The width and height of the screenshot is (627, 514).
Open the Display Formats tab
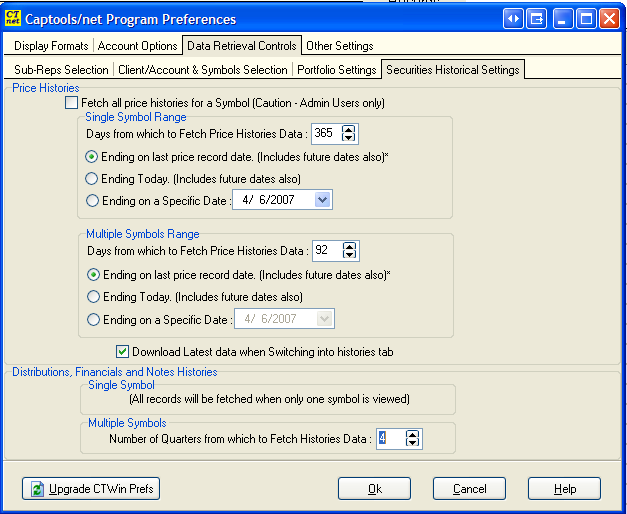click(51, 46)
